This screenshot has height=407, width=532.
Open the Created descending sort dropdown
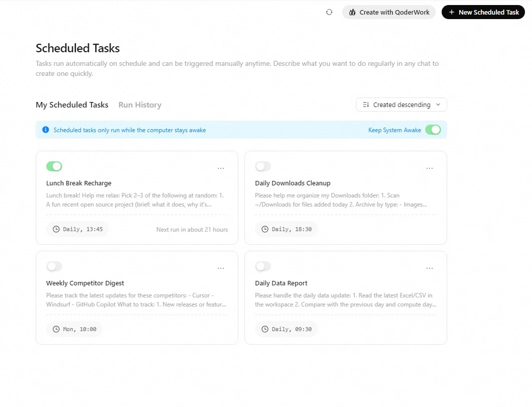pos(401,105)
